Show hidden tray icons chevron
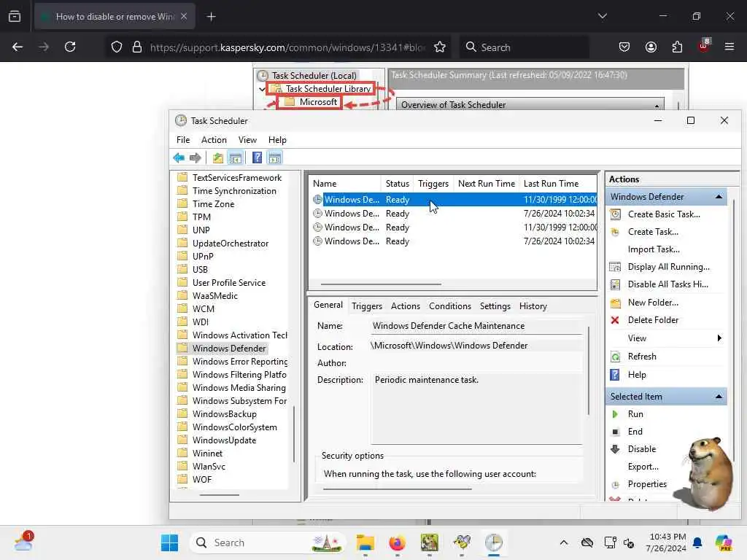 tap(564, 542)
